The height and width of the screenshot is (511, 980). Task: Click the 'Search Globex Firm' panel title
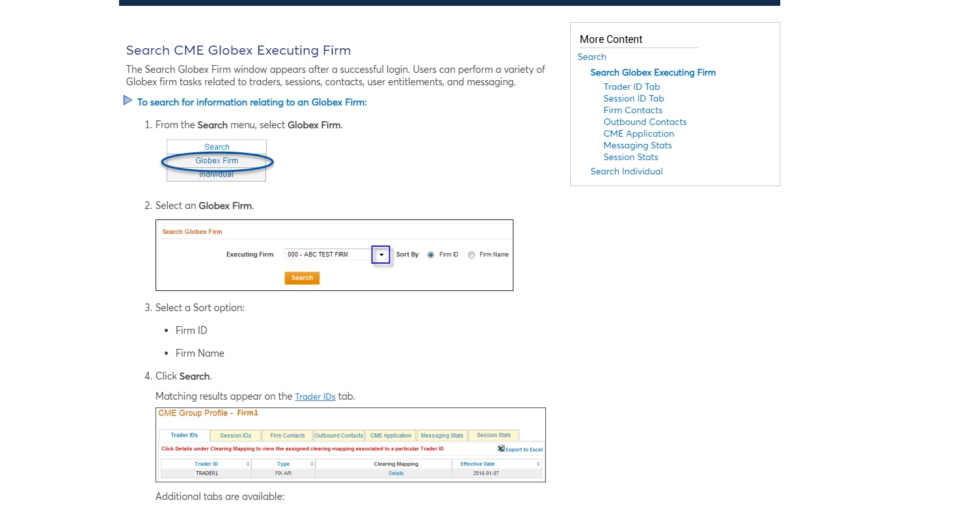192,232
